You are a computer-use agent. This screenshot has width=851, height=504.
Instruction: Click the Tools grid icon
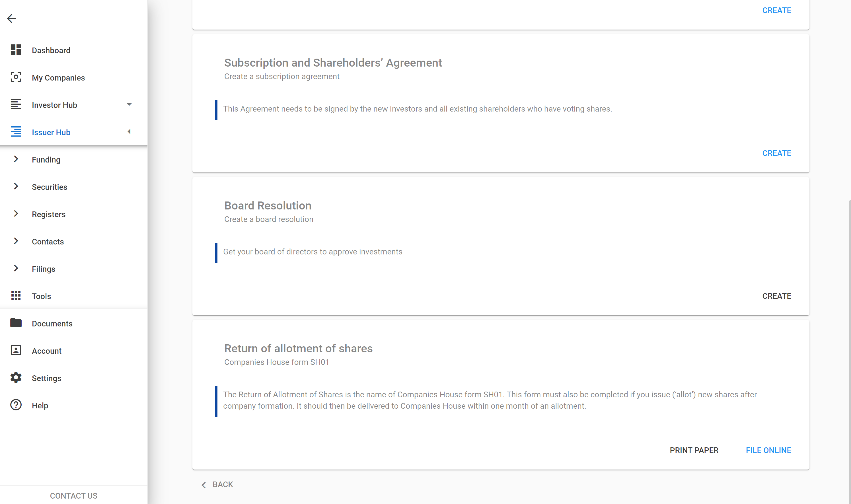pos(16,296)
